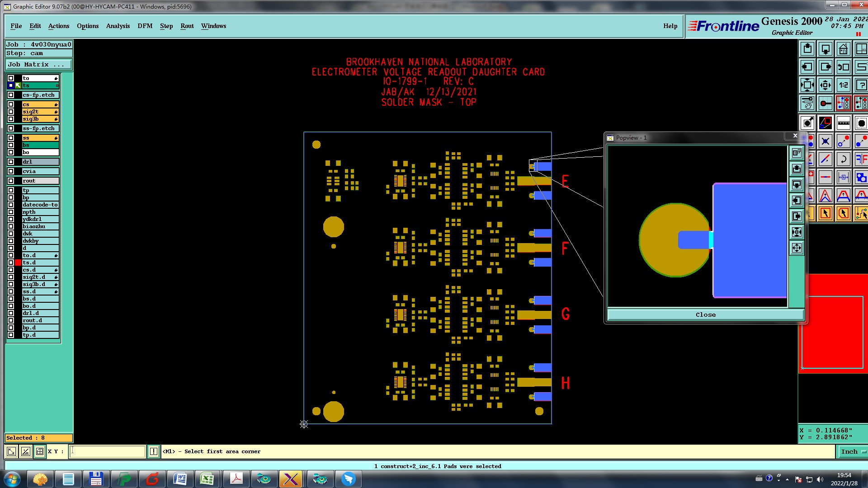
Task: Click the 1:2 zoom scale icon
Action: [843, 85]
